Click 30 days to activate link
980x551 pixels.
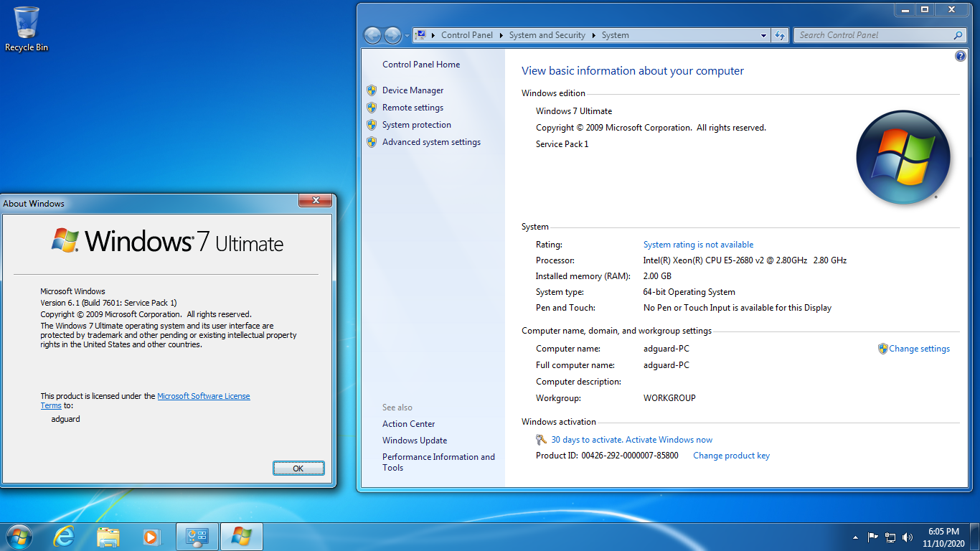(x=631, y=440)
